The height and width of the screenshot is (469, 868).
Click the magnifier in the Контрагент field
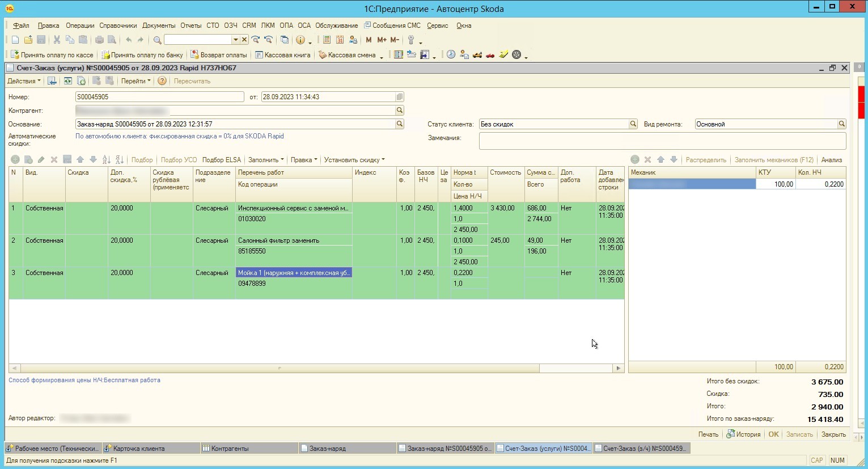(x=400, y=111)
